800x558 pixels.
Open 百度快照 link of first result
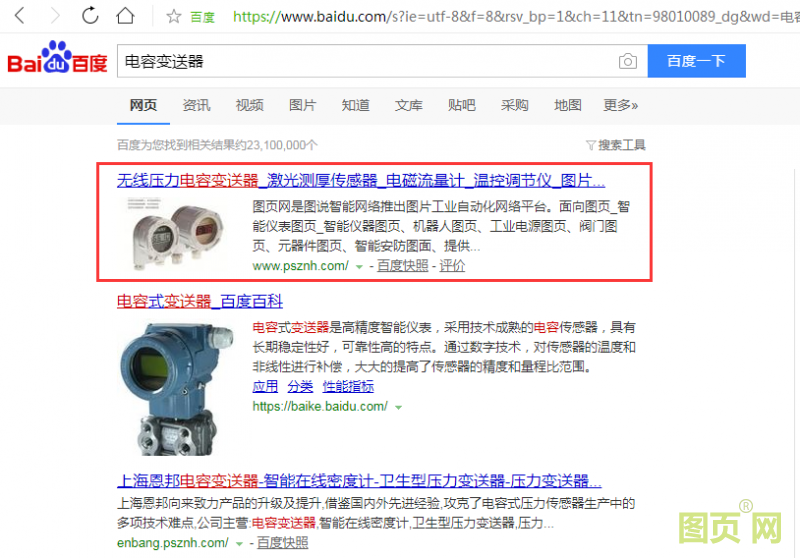(403, 266)
